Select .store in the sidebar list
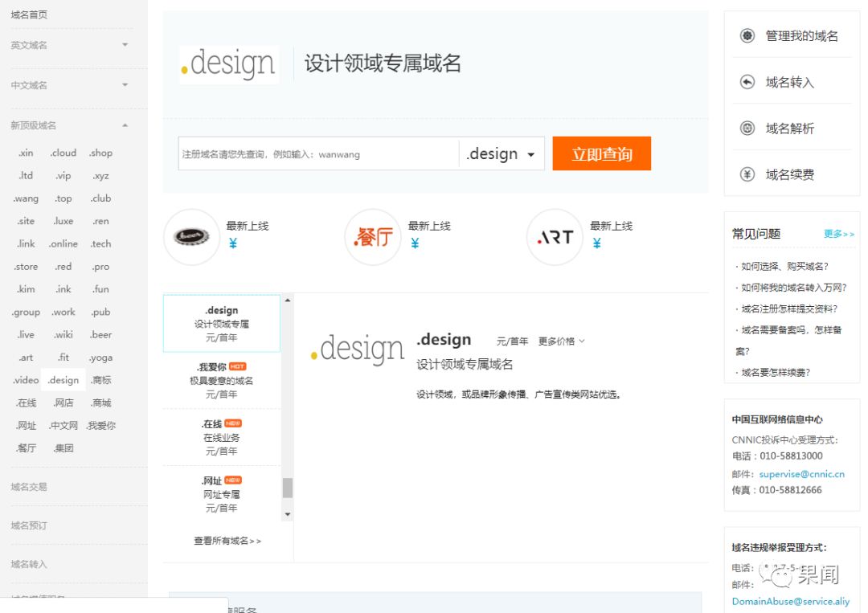Screen dimensions: 868x613 click(x=26, y=267)
